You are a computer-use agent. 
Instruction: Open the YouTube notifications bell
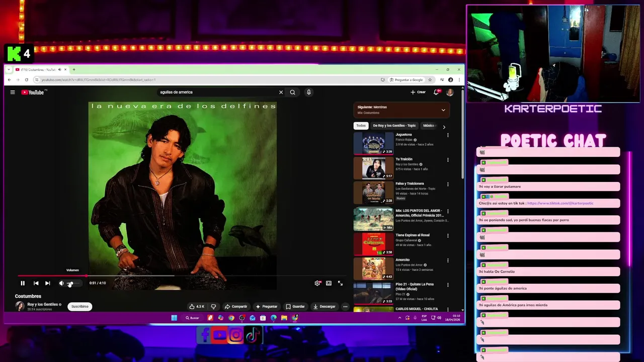point(436,92)
